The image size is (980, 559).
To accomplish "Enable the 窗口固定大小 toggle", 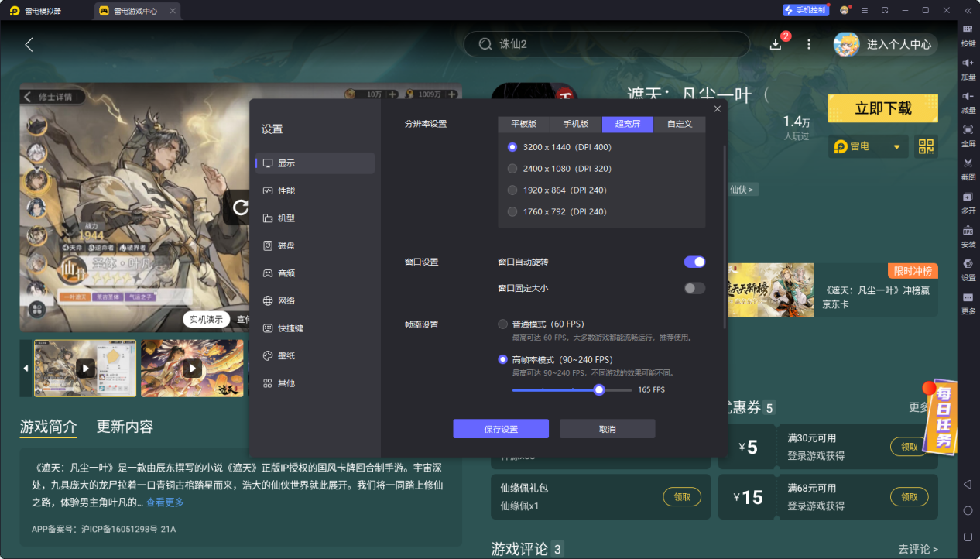I will click(694, 288).
